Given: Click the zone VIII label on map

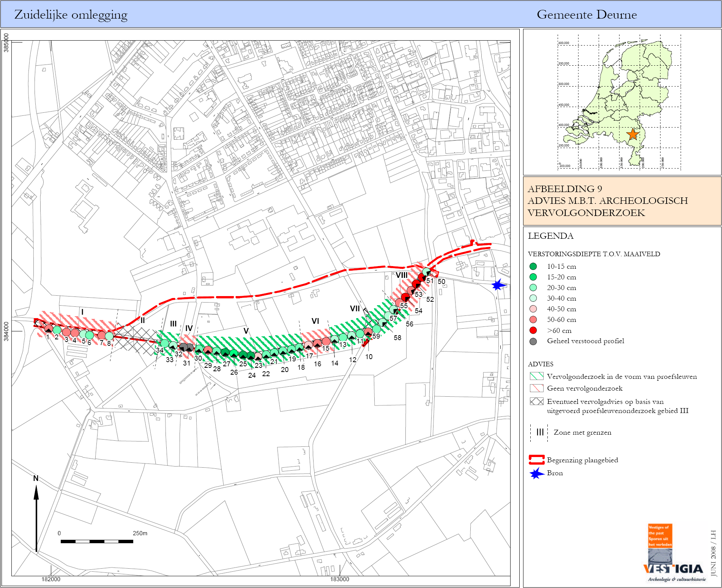Looking at the screenshot, I should (x=402, y=275).
